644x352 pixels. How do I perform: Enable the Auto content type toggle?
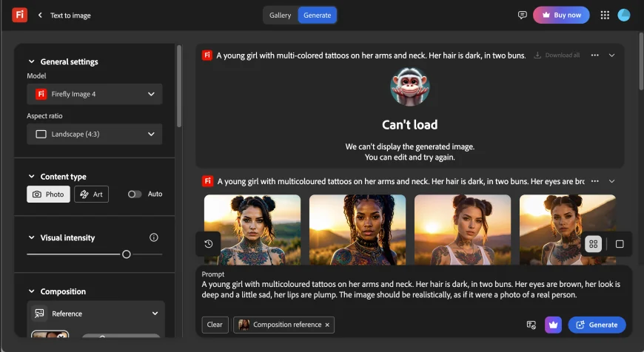[x=135, y=194]
